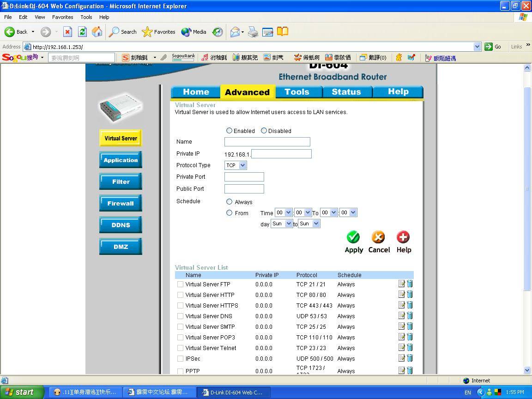
Task: Click the open book Research icon
Action: (x=283, y=31)
